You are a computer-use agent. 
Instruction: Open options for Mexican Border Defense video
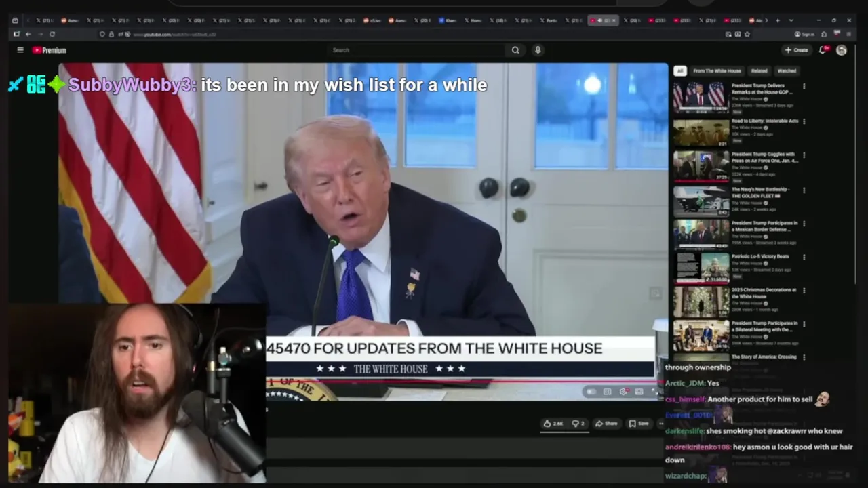(x=804, y=223)
